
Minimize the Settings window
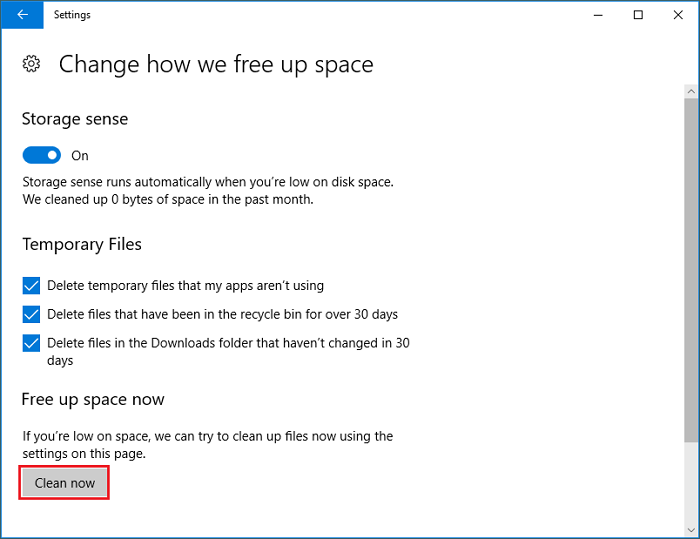598,15
